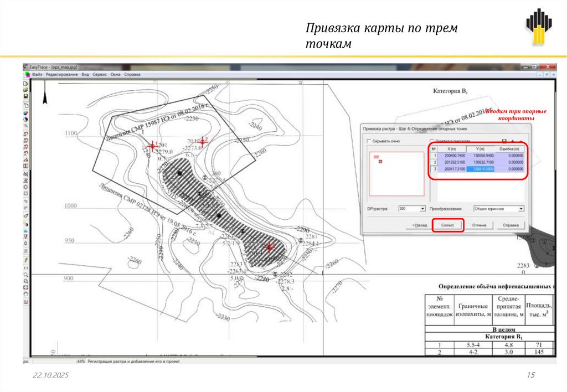567x392 pixels.
Task: Select the red inverted triangle tool
Action: point(26,237)
